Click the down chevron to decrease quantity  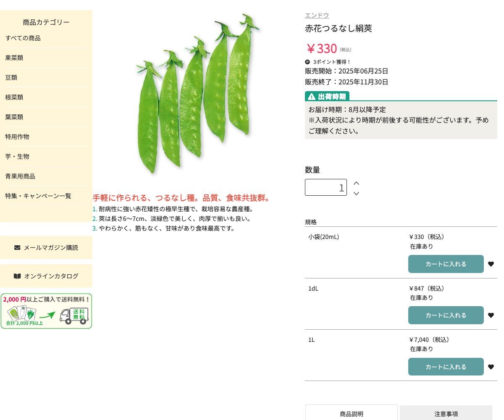point(356,194)
